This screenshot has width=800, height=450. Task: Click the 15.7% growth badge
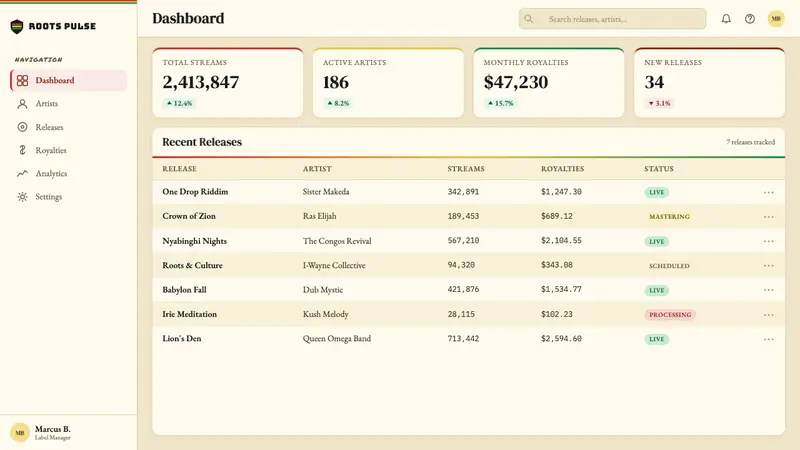pyautogui.click(x=500, y=103)
